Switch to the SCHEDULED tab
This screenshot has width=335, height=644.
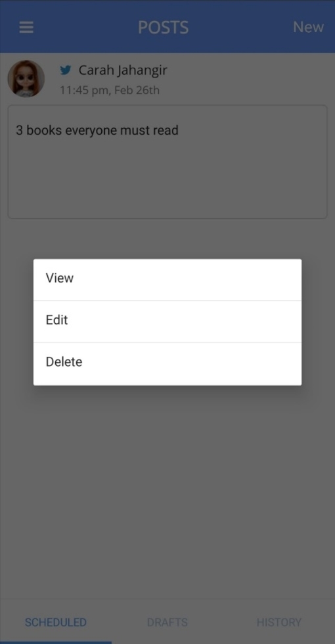point(56,622)
